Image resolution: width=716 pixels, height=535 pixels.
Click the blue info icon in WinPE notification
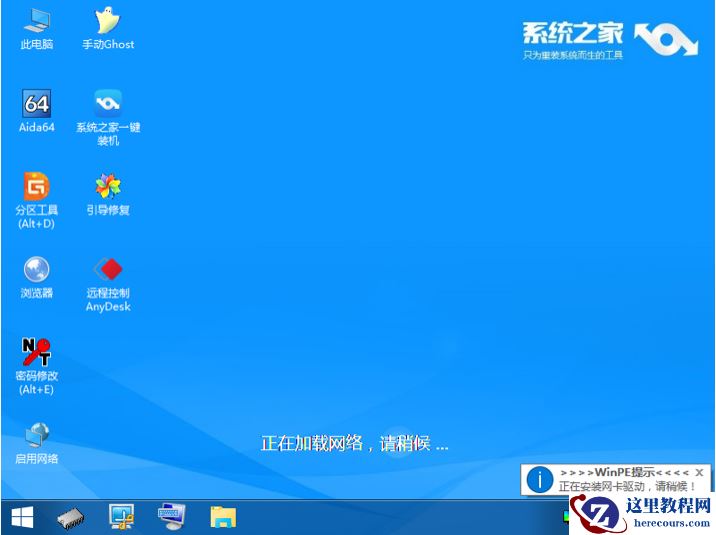(540, 480)
